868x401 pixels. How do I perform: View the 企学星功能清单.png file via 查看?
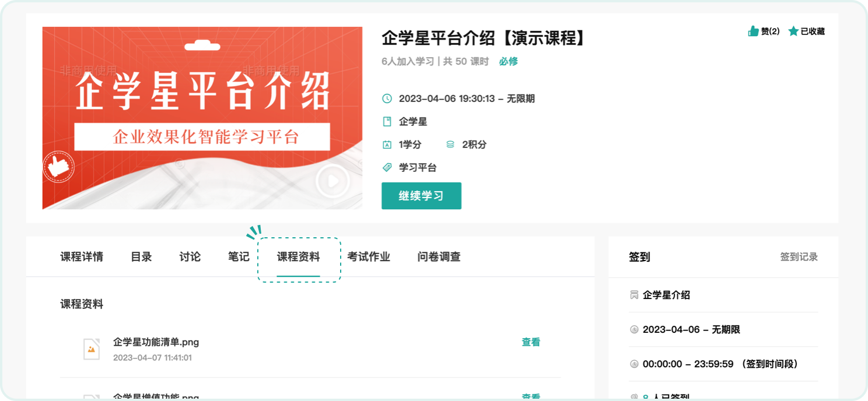531,343
